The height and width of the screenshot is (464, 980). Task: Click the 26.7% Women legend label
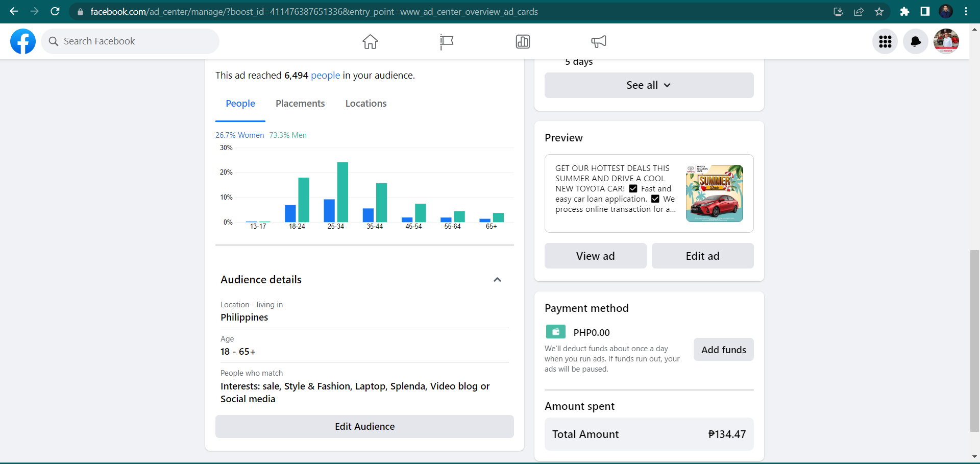tap(239, 135)
